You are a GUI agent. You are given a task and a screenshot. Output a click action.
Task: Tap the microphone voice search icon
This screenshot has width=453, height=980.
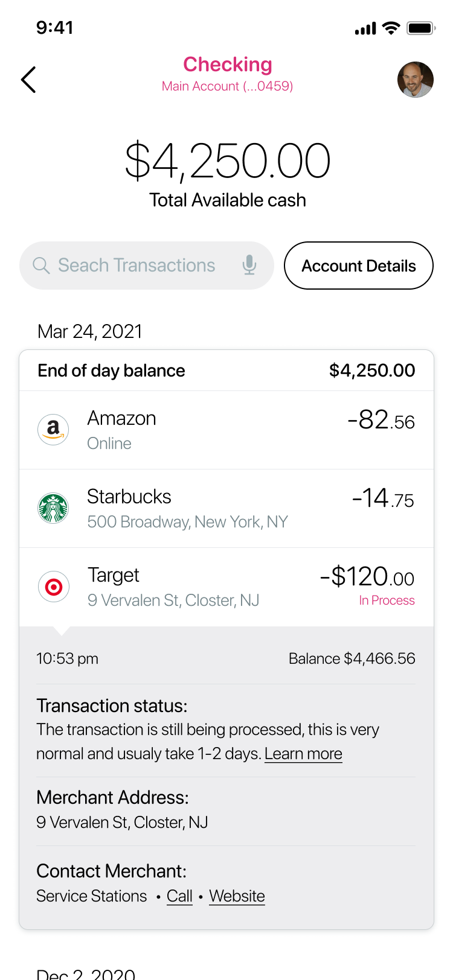pyautogui.click(x=249, y=265)
